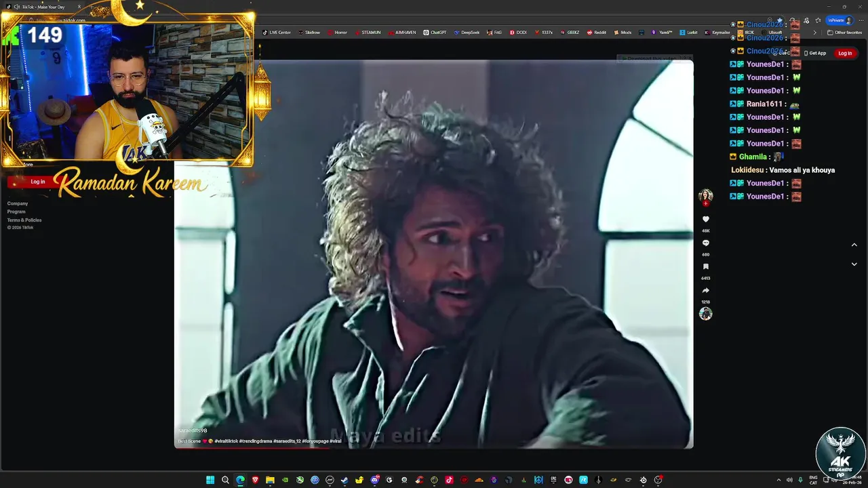Click the share arrow icon on video
868x488 pixels.
(x=705, y=290)
